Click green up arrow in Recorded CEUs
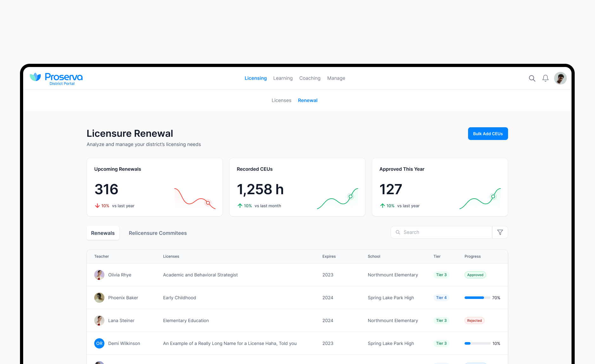Viewport: 595px width, 364px height. (240, 206)
